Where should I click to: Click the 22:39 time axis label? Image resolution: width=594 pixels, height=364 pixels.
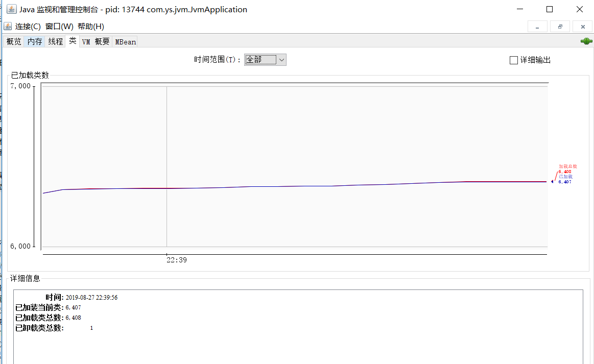coord(177,260)
